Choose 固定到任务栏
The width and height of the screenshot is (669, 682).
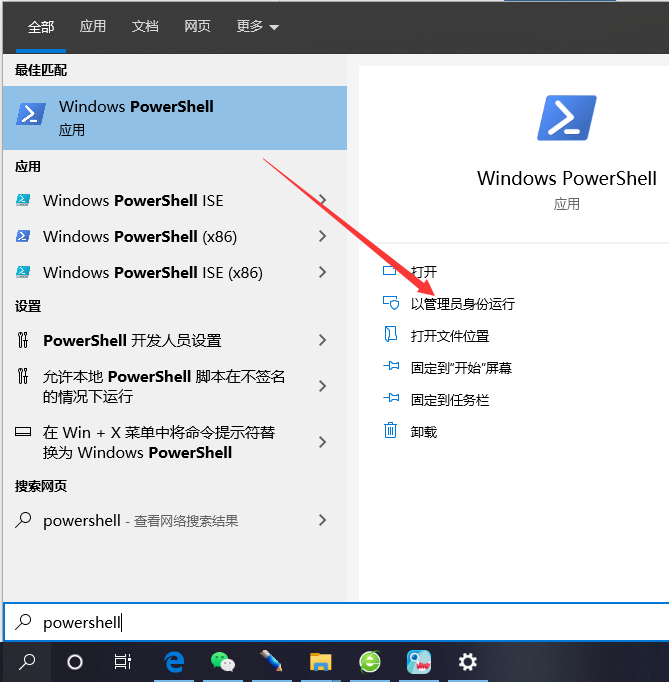click(x=450, y=400)
